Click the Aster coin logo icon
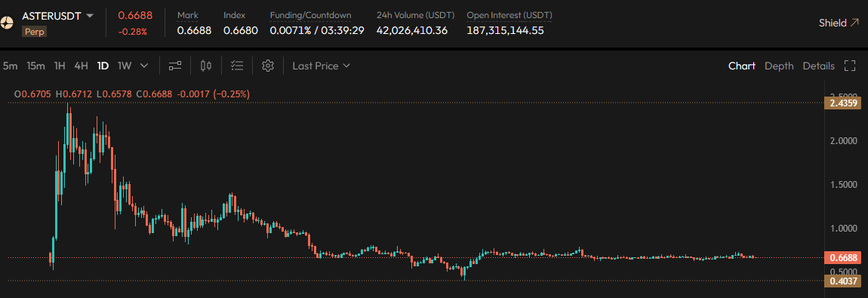Image resolution: width=868 pixels, height=298 pixels. 6,23
